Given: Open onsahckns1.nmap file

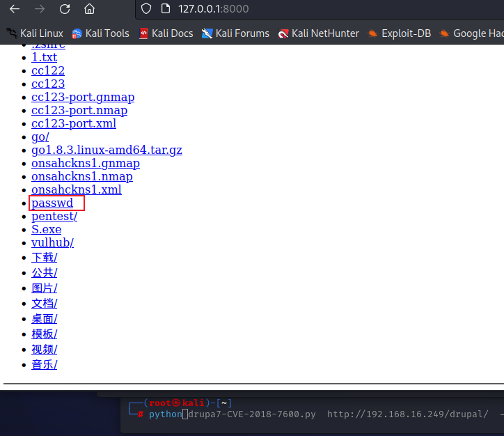Looking at the screenshot, I should tap(82, 176).
